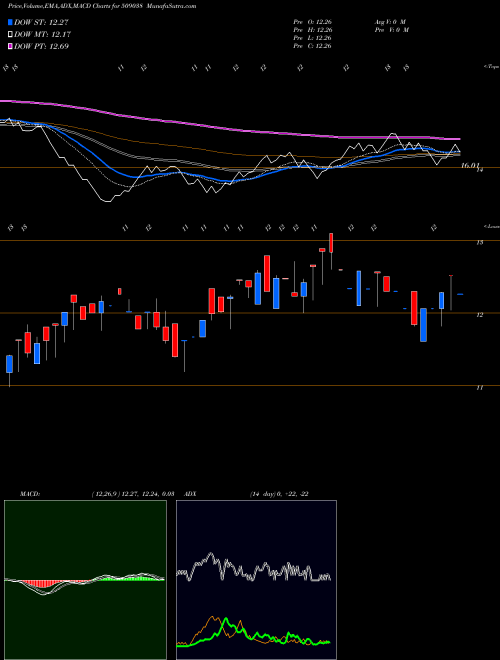Select the 'DOW ST: 12.27' legend text
The height and width of the screenshot is (660, 500).
coord(41,22)
